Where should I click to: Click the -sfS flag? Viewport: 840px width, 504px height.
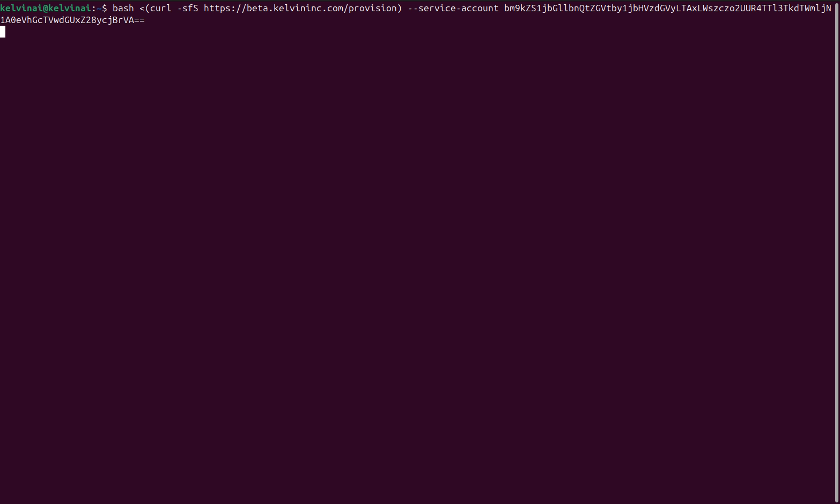point(188,8)
